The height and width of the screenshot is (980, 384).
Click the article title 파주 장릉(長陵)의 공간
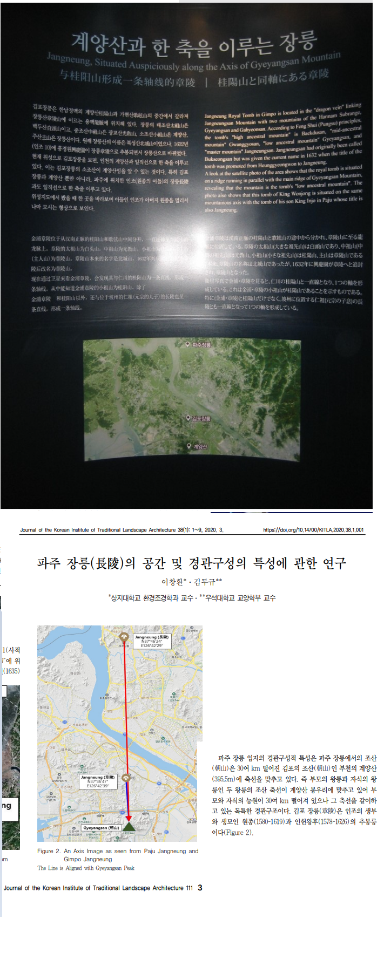point(191,563)
